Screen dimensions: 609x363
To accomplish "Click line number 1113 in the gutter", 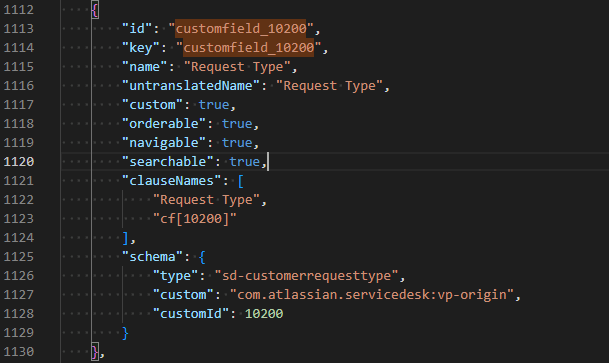I will coord(19,28).
